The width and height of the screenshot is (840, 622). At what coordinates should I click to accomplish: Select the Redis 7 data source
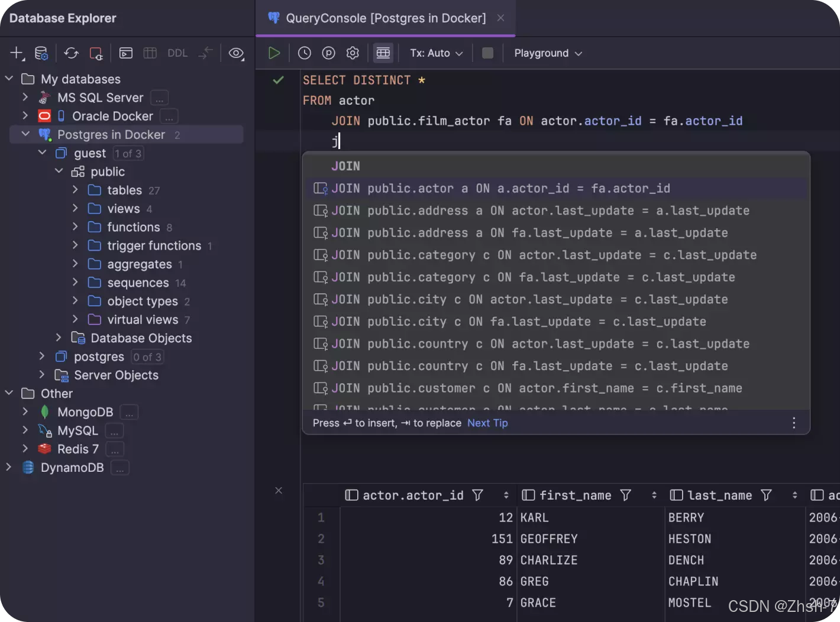pyautogui.click(x=77, y=449)
